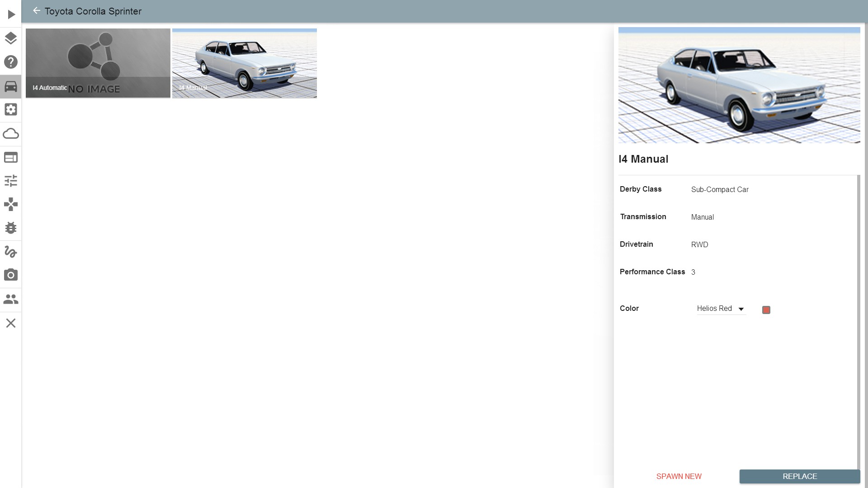Select the vehicle car icon
Screen dimensions: 868x488
[x=11, y=86]
